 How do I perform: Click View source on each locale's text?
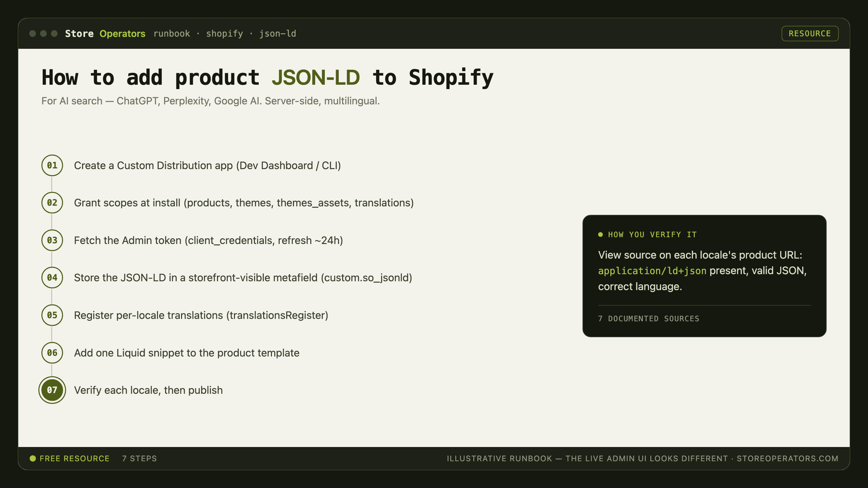700,255
